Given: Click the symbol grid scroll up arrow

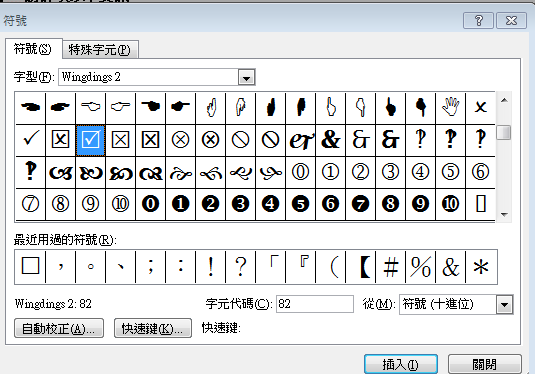Looking at the screenshot, I should pyautogui.click(x=504, y=100).
